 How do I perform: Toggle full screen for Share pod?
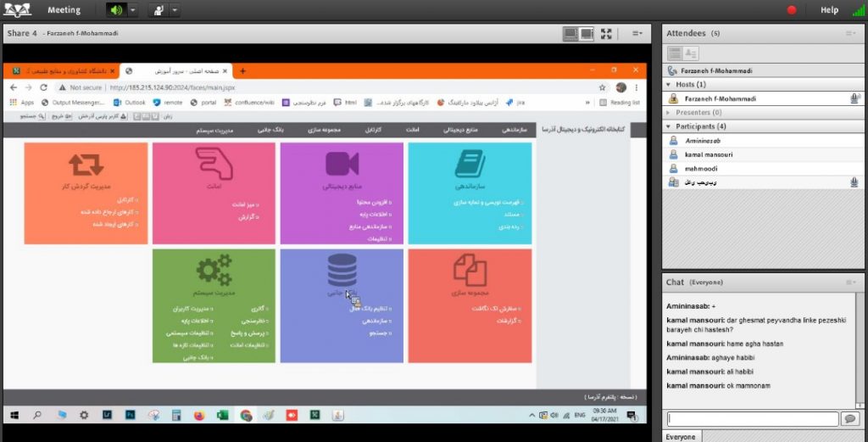(606, 34)
